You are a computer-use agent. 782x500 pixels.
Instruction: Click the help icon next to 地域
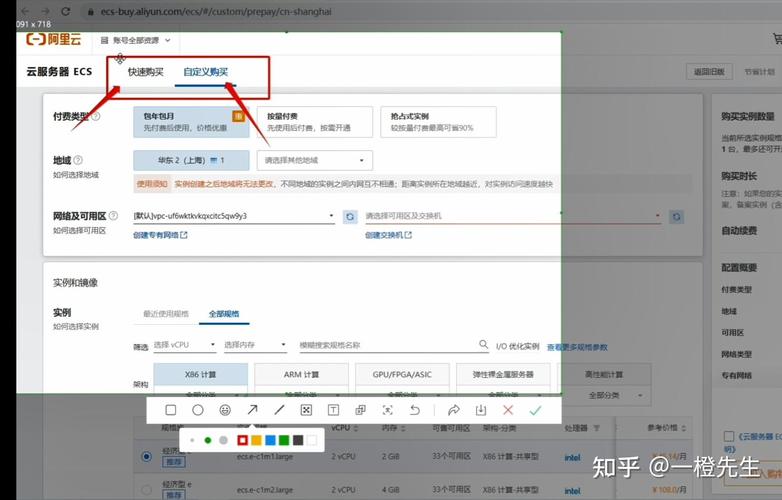pyautogui.click(x=78, y=160)
